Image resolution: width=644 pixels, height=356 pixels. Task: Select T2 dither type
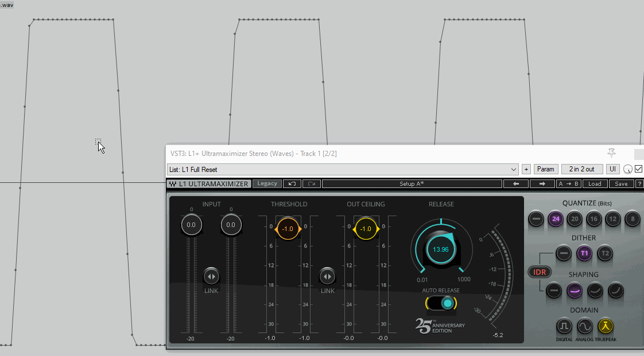605,253
